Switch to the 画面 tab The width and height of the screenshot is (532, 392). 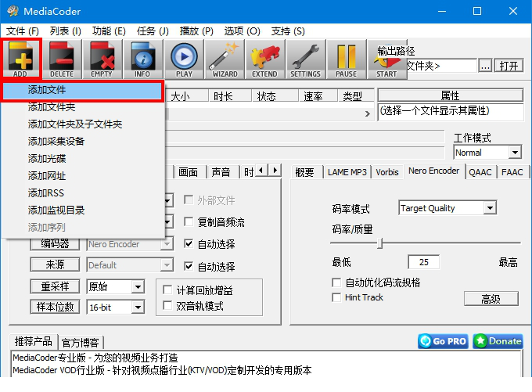tap(189, 172)
